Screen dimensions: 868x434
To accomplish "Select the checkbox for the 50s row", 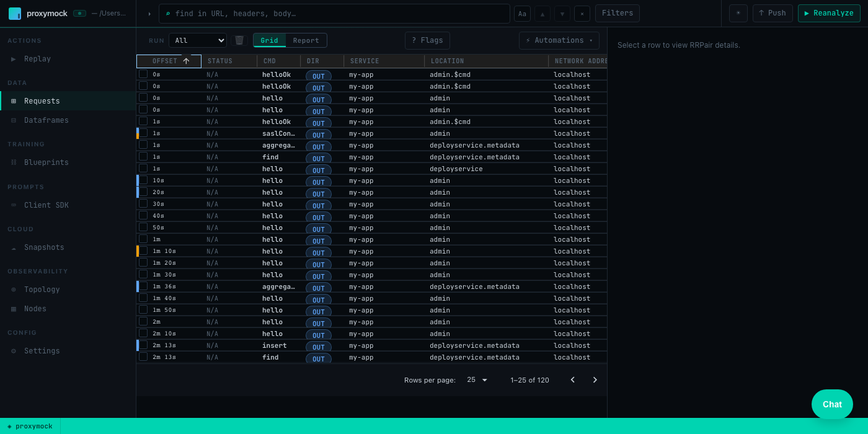I will click(x=143, y=227).
